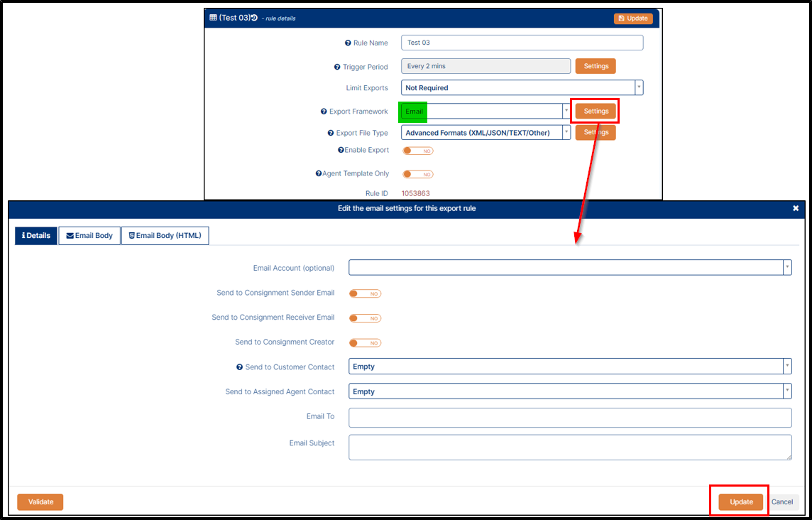812x520 pixels.
Task: Close the email settings dialog with X
Action: pos(796,209)
